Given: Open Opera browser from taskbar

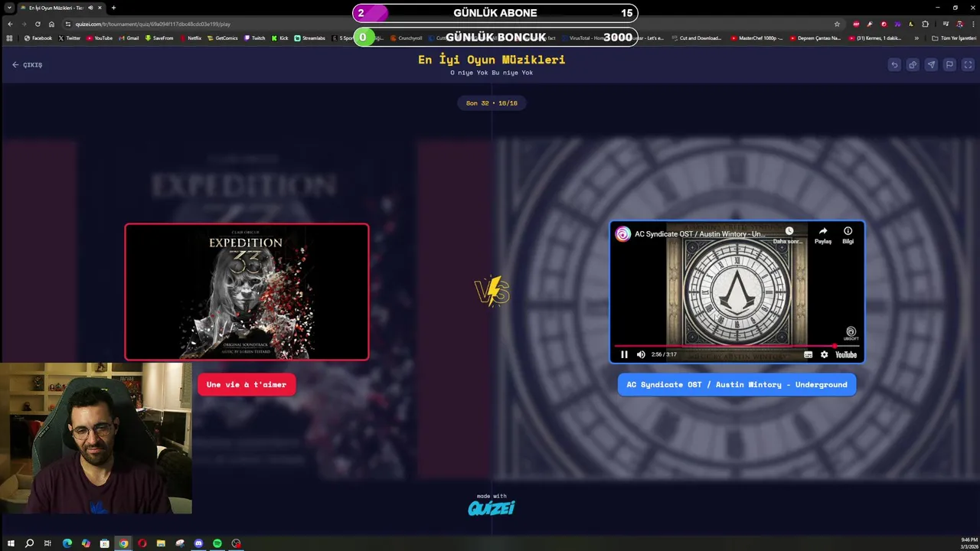Looking at the screenshot, I should pyautogui.click(x=142, y=543).
